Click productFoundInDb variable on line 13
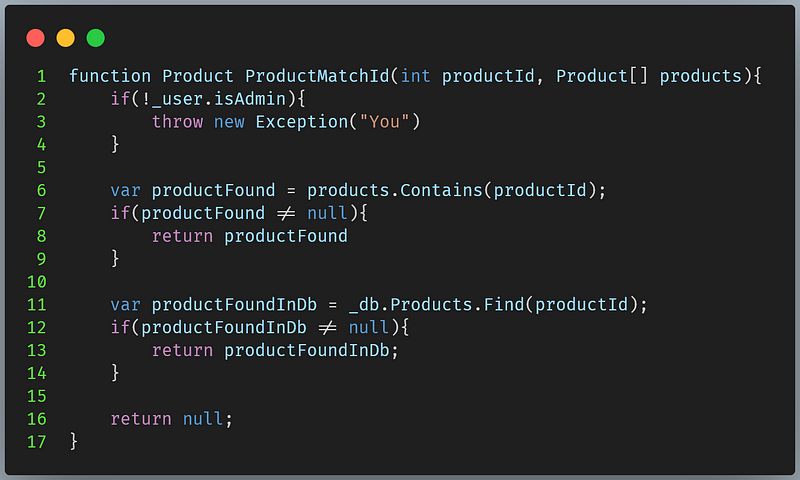This screenshot has width=800, height=480. [x=307, y=350]
